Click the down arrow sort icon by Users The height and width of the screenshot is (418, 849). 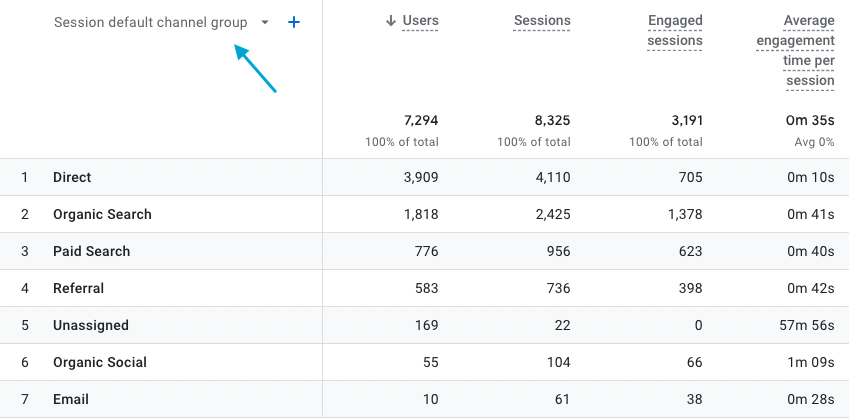[x=390, y=21]
